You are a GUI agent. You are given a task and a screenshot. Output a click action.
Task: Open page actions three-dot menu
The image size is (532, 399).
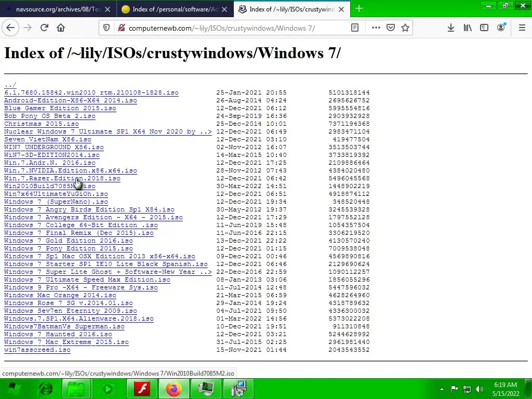(x=376, y=28)
